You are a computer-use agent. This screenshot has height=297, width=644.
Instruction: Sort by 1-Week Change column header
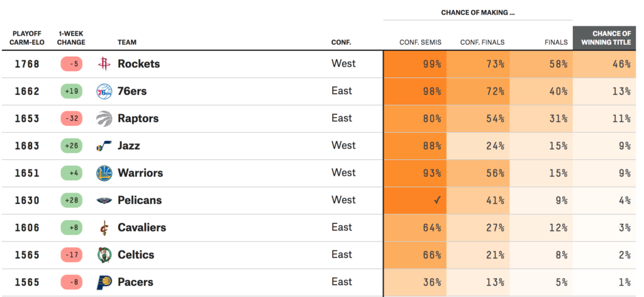tap(72, 38)
